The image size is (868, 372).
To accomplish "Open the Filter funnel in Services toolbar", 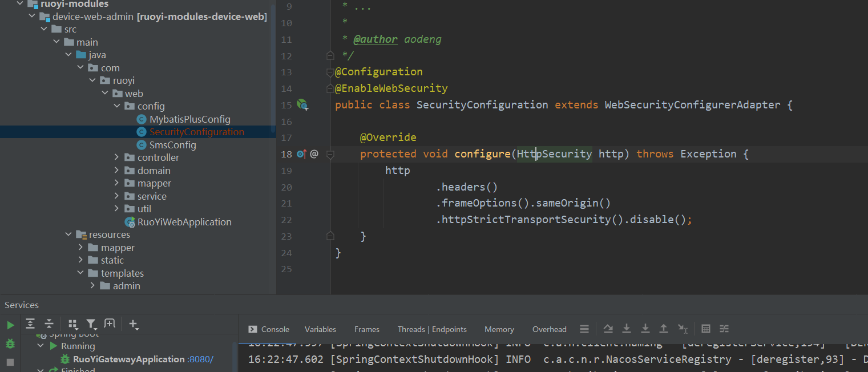I will [x=91, y=324].
